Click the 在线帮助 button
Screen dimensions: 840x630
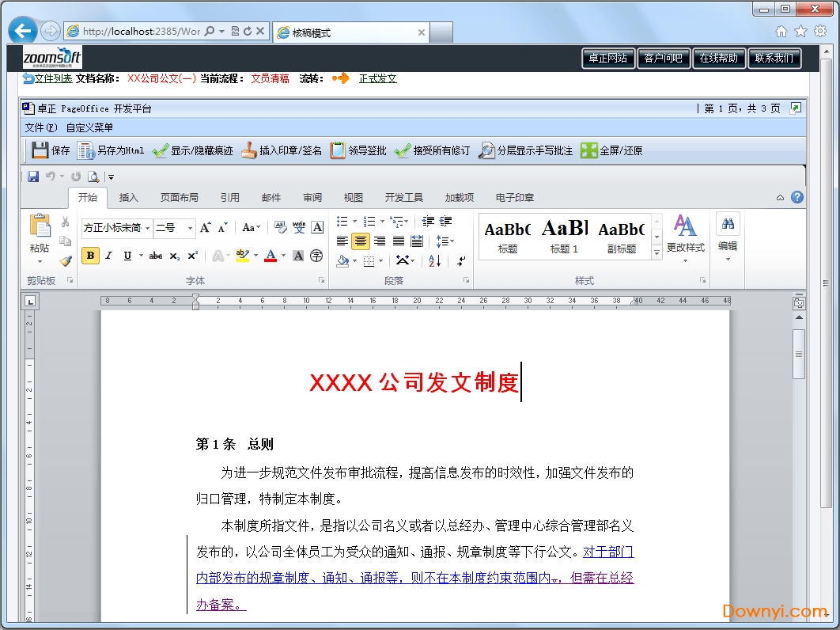coord(718,58)
